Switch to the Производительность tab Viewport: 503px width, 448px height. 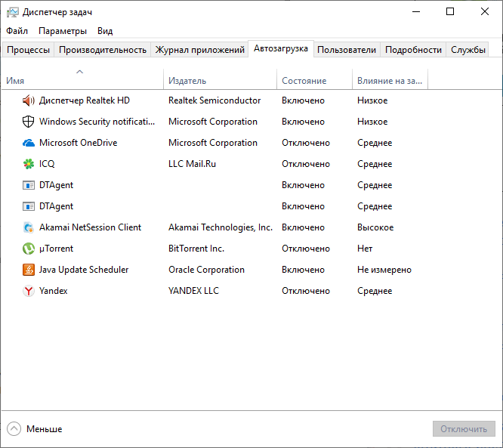click(103, 50)
